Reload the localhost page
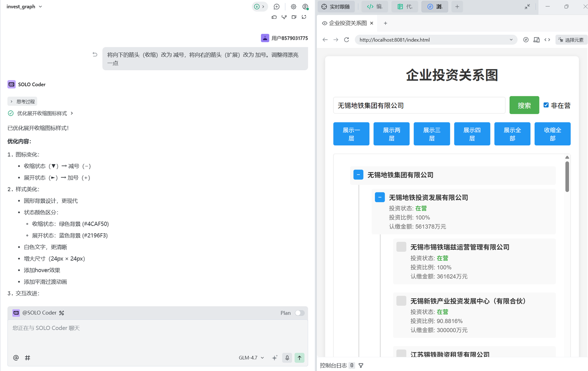 pyautogui.click(x=347, y=40)
